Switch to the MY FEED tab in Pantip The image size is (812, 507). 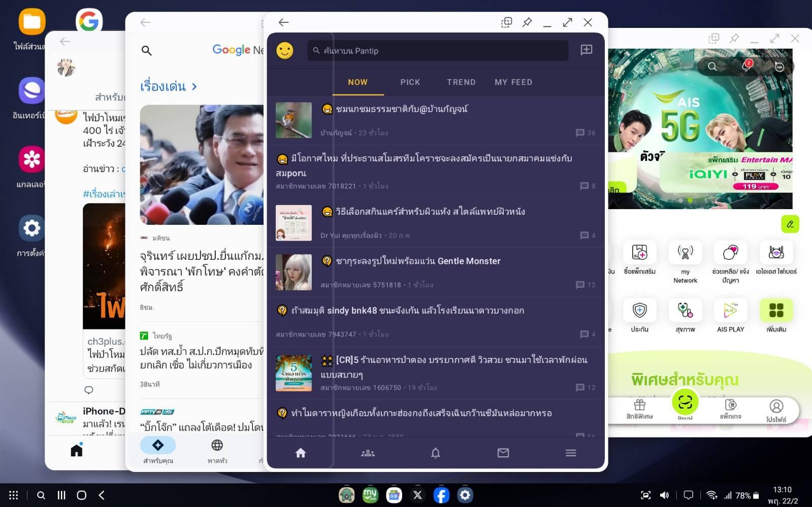pyautogui.click(x=513, y=82)
